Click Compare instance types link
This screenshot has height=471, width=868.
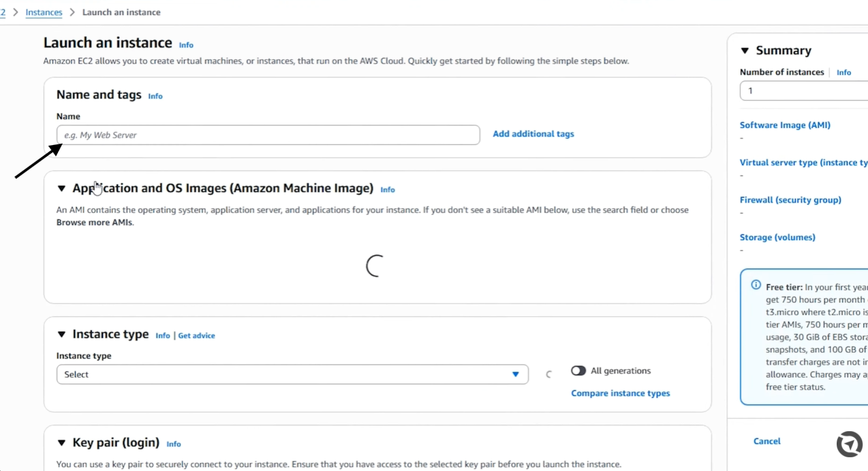621,393
